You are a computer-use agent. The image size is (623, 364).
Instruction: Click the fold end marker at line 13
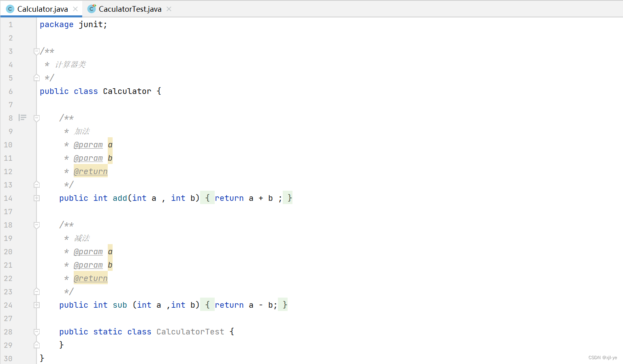36,185
